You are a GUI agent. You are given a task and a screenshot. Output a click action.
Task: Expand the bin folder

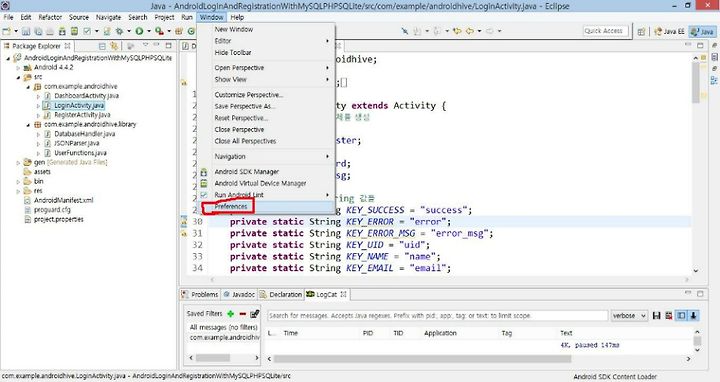coord(18,182)
